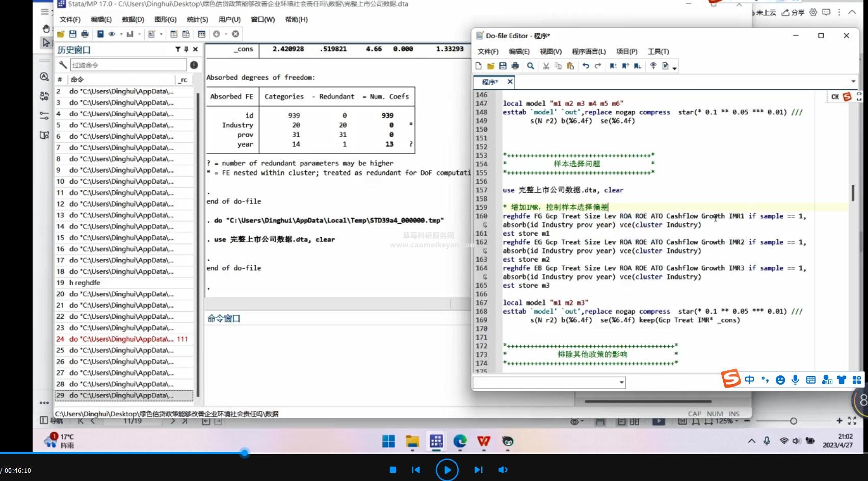Jump to next bookmark in Do-file Editor
Image resolution: width=868 pixels, height=481 pixels.
[x=638, y=66]
